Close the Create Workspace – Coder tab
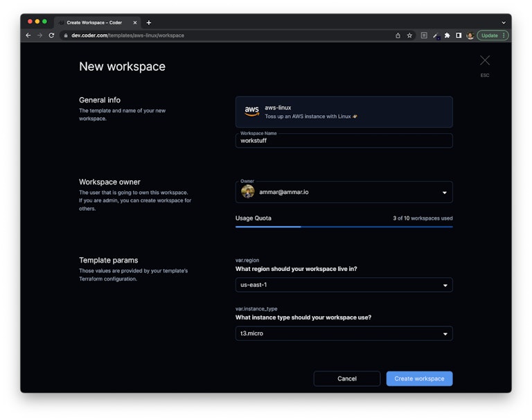 [135, 23]
